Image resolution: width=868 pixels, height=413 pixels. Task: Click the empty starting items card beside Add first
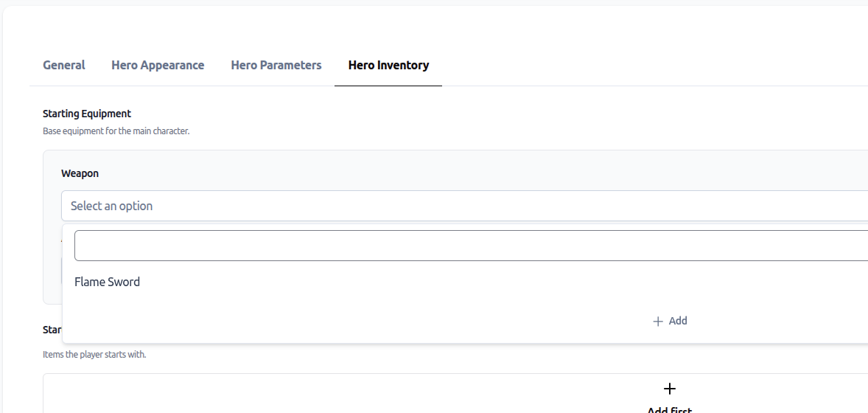pos(295,395)
